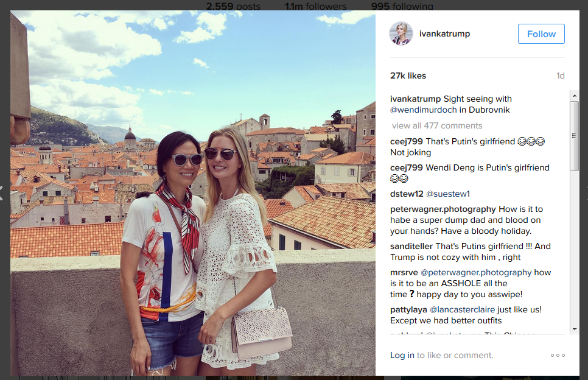The image size is (588, 380).
Task: Open the @wendimurdoch mention link
Action: pyautogui.click(x=424, y=110)
